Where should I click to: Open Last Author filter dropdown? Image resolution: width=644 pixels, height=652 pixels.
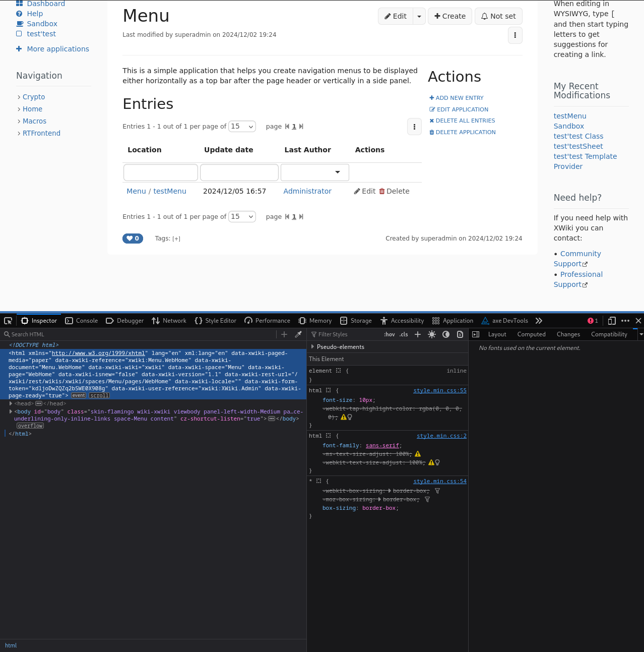point(315,172)
